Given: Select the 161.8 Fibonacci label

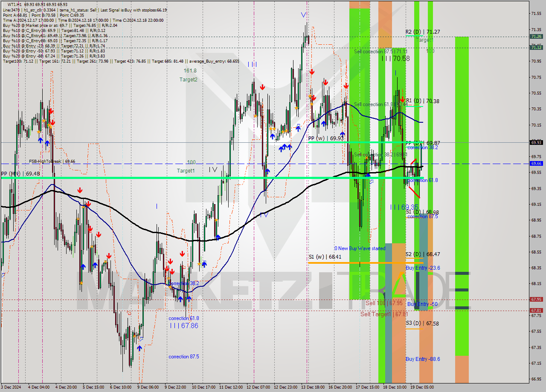Looking at the screenshot, I should [190, 71].
